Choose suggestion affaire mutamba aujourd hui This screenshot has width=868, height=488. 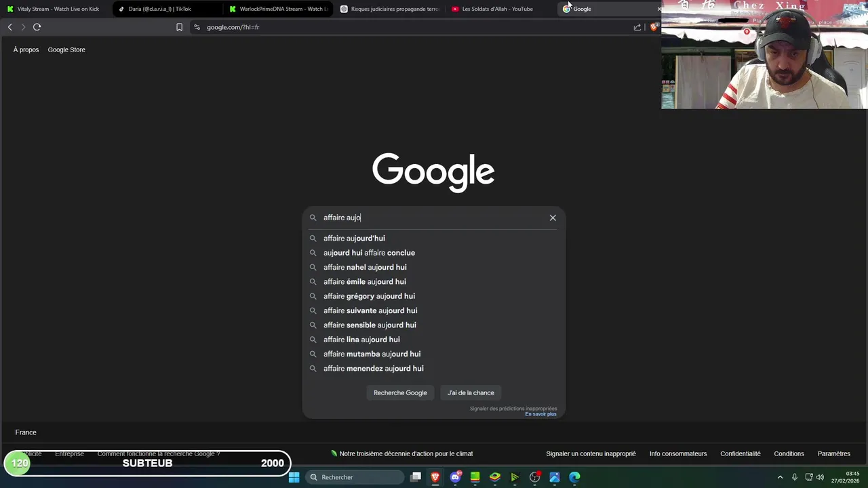tap(433, 354)
